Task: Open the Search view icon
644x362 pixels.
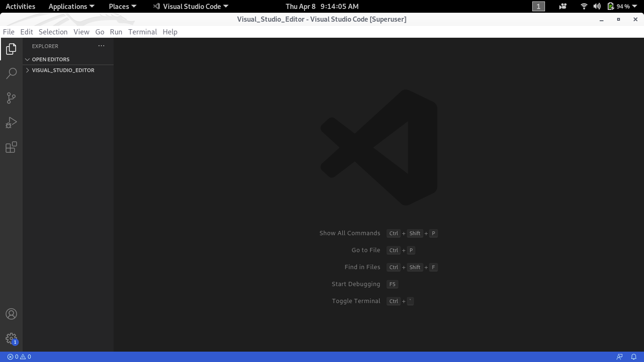Action: [11, 74]
